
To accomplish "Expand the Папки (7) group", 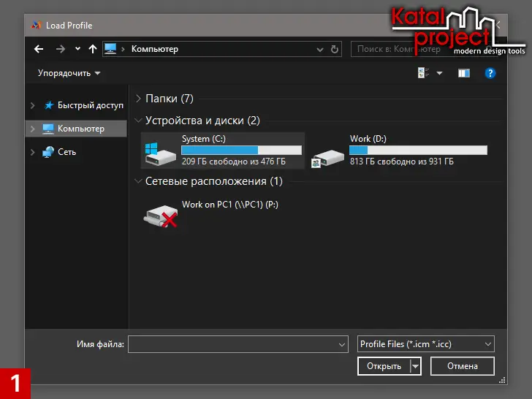I will tap(138, 99).
